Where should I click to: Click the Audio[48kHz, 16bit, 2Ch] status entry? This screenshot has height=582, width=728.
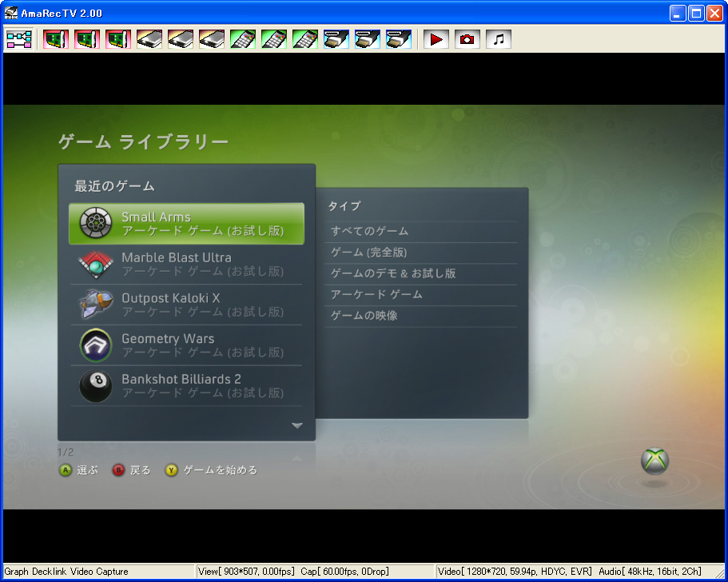pyautogui.click(x=650, y=572)
